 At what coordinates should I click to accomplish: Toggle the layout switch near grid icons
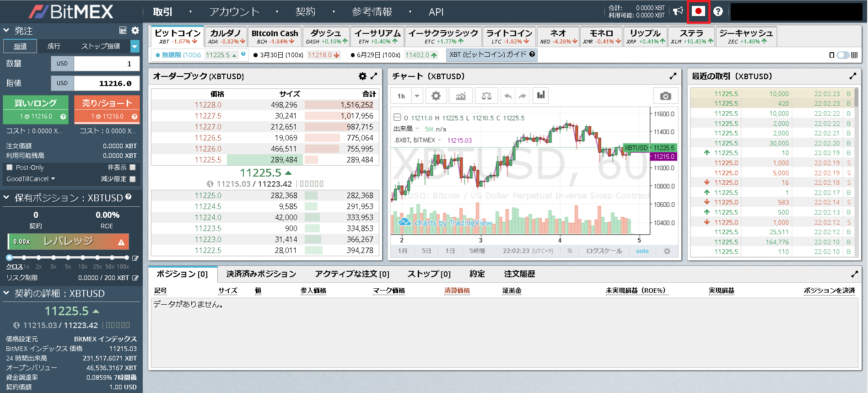[843, 55]
